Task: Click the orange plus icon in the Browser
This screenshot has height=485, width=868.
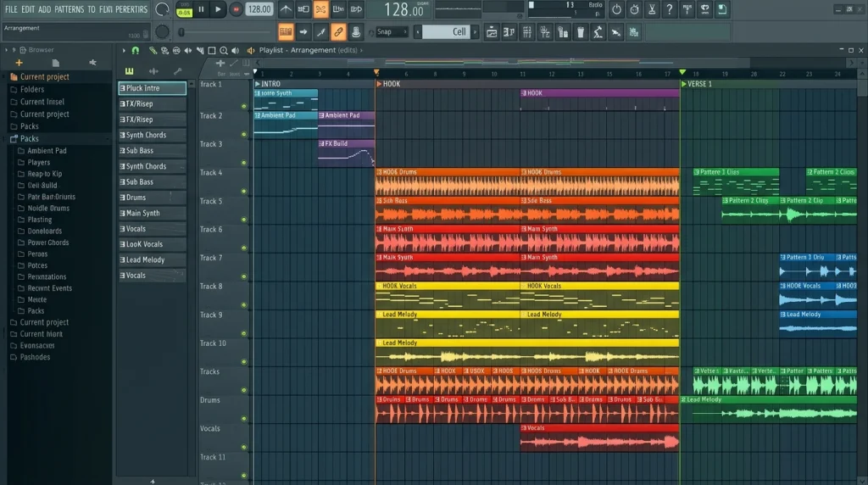Action: 19,63
